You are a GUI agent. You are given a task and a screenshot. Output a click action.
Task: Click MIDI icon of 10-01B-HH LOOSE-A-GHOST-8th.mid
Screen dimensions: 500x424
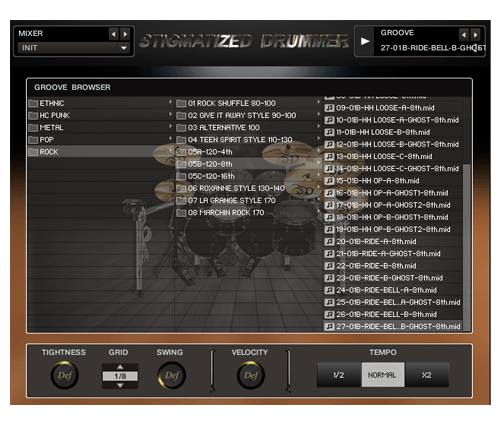[329, 120]
